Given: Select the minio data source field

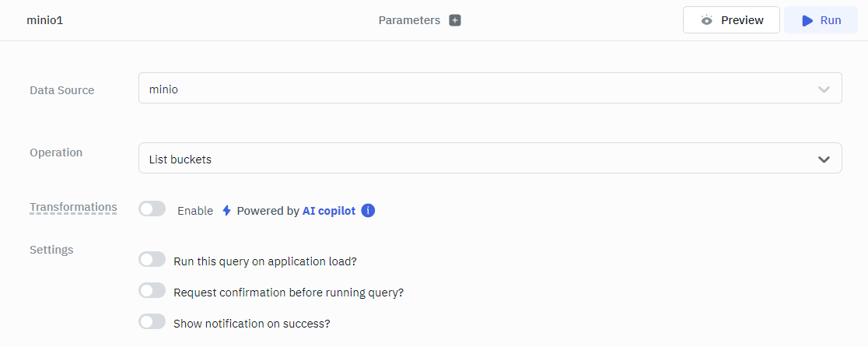Looking at the screenshot, I should coord(467,89).
